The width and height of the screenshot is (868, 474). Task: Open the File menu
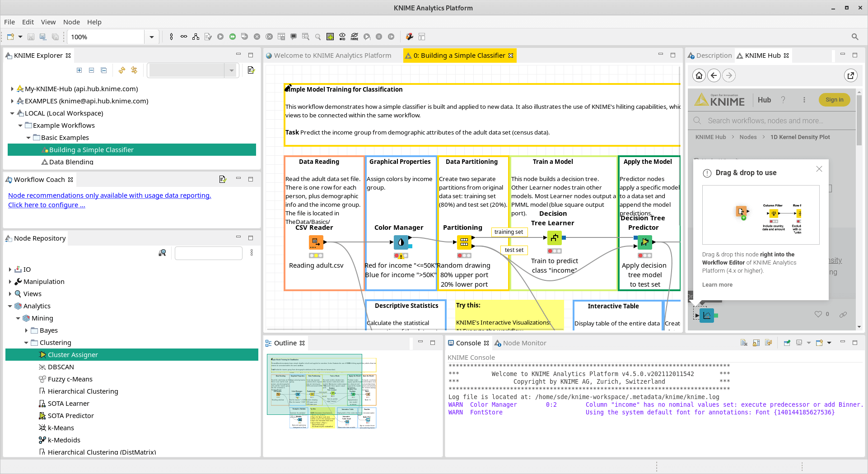(9, 22)
